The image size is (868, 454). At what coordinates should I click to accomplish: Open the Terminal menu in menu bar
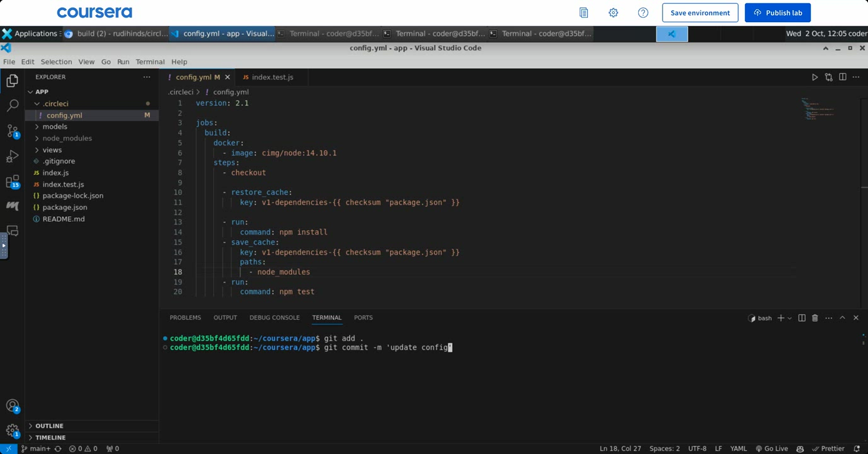pos(150,62)
